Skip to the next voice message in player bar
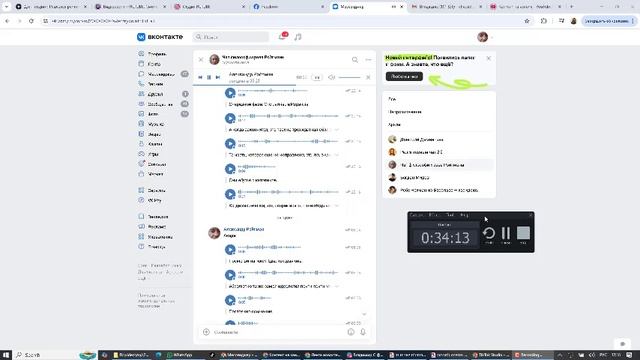The height and width of the screenshot is (360, 640). point(218,77)
